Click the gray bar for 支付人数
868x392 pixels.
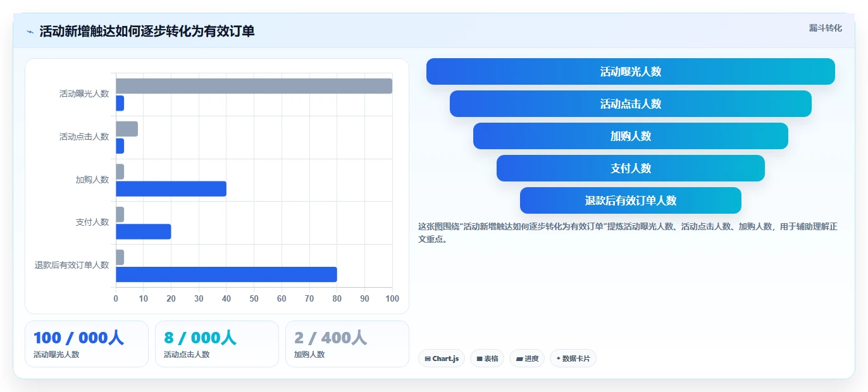pos(120,214)
